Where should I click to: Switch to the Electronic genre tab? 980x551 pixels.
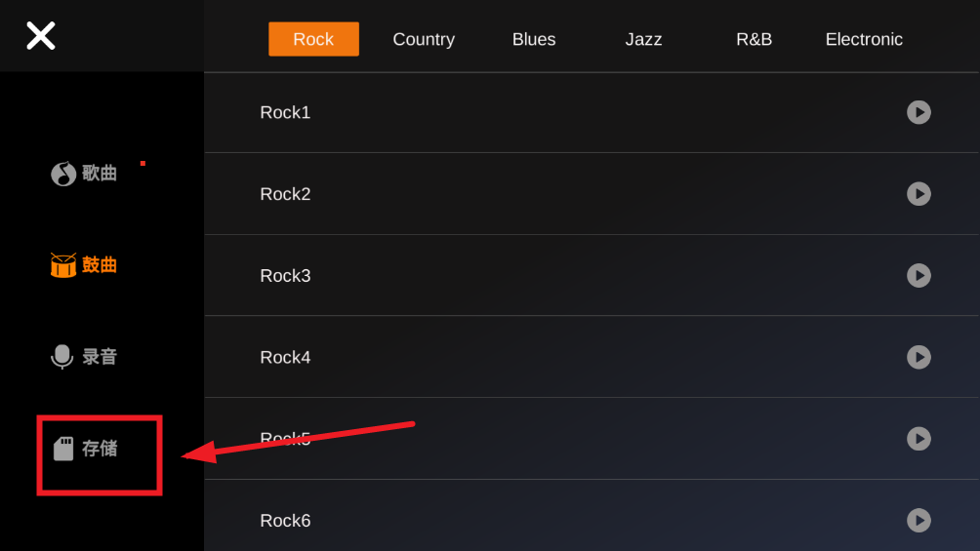point(864,39)
